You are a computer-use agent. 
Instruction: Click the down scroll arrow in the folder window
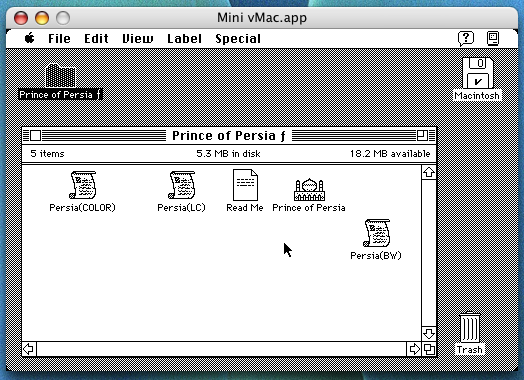[429, 334]
